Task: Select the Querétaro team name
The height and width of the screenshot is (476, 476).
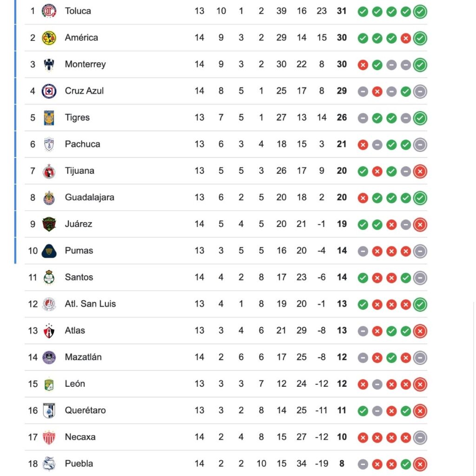Action: click(x=85, y=410)
